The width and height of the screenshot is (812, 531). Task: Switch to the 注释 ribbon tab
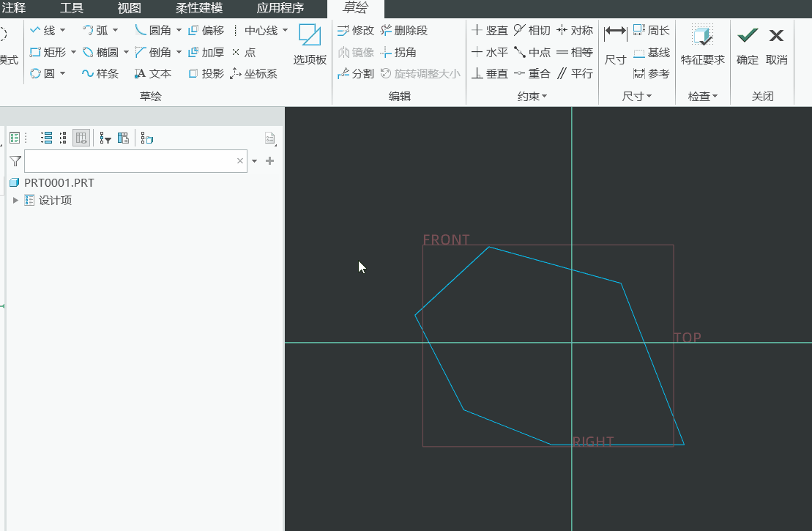(x=14, y=8)
